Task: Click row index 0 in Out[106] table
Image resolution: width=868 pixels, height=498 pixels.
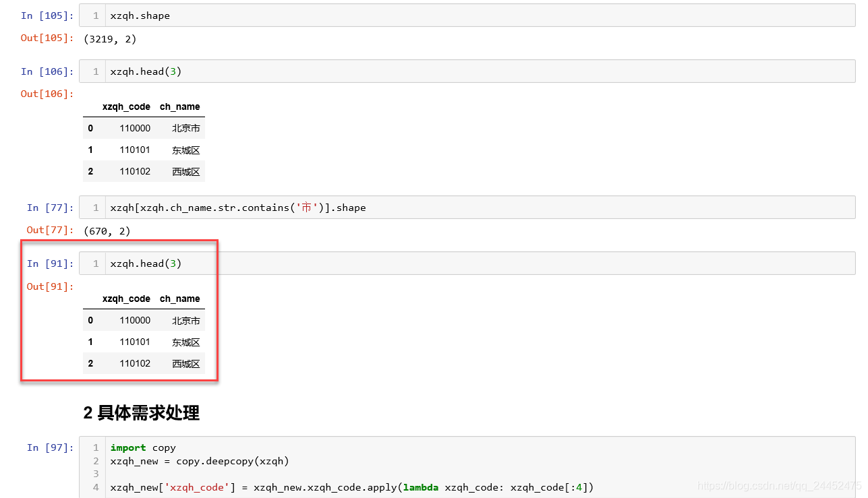Action: 90,128
